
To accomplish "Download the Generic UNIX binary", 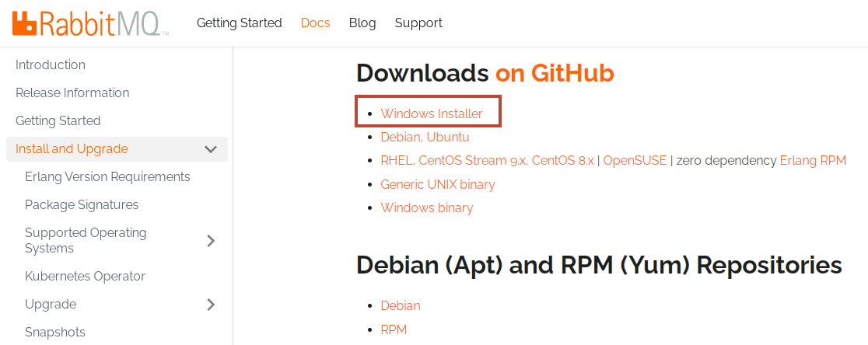I will [x=438, y=184].
